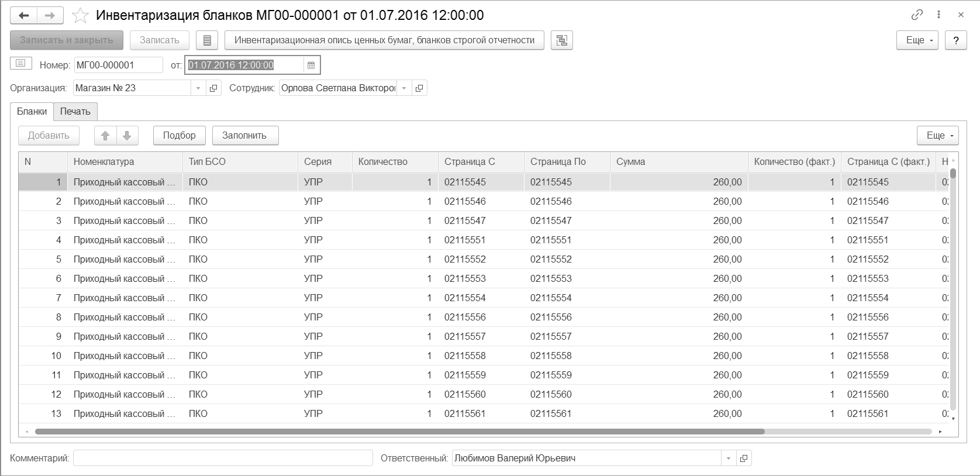Image resolution: width=980 pixels, height=476 pixels.
Task: Copy link to document icon
Action: [917, 15]
